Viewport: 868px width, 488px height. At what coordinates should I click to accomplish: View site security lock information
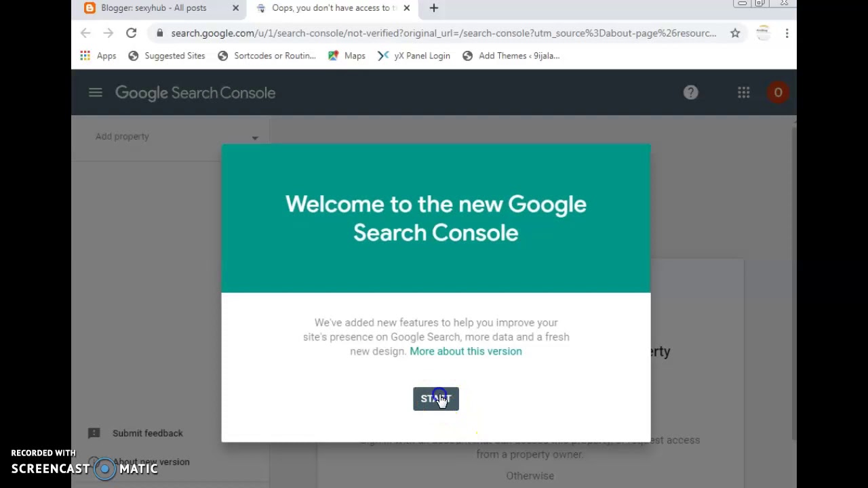[x=159, y=33]
